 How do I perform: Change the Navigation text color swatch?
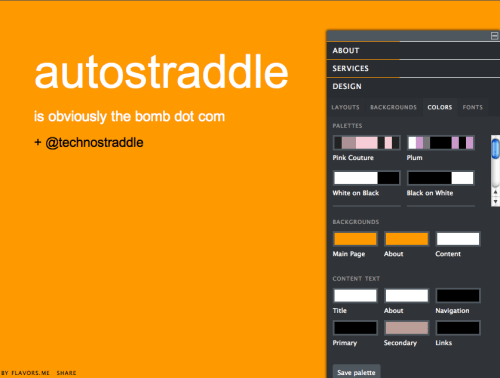(x=458, y=296)
